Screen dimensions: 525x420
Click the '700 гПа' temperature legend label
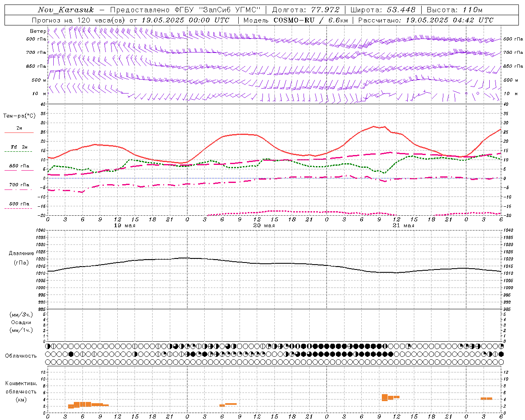tap(19, 185)
